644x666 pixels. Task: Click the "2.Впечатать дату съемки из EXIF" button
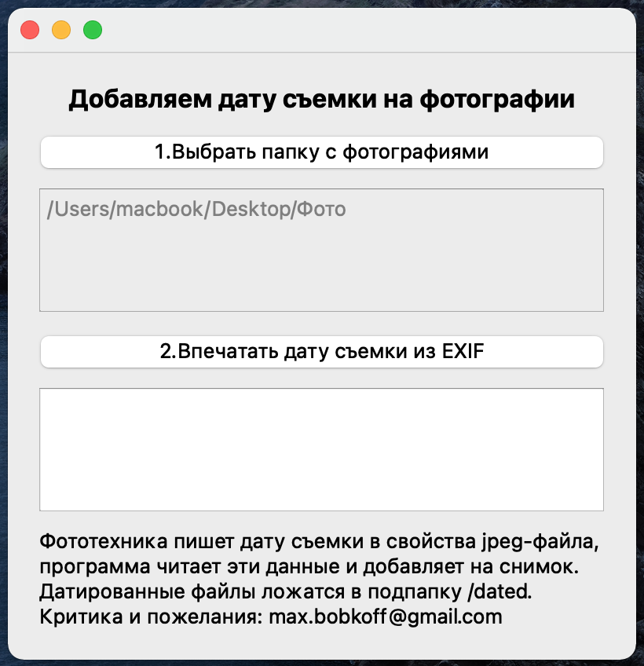(321, 352)
